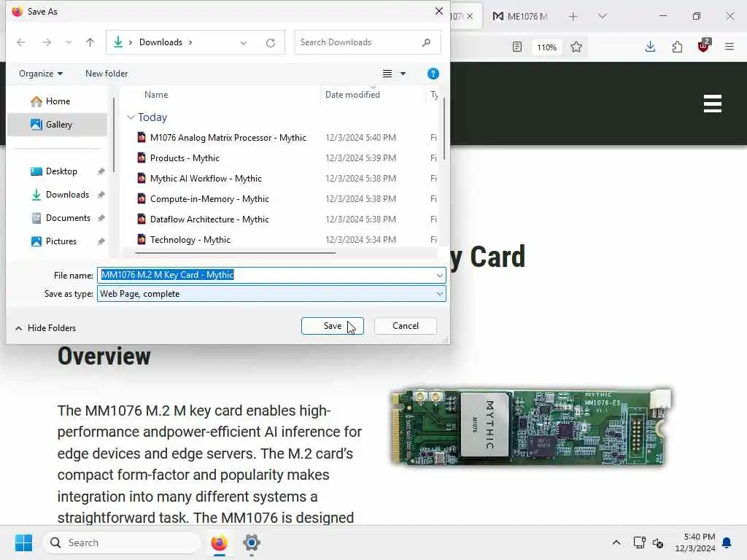Open Downloads in navigation pane

61,194
